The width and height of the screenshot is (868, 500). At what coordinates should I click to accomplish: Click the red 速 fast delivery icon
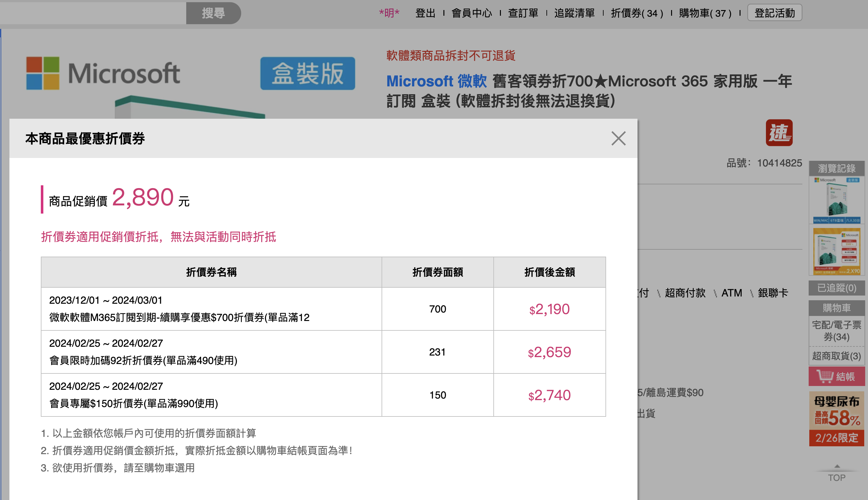point(779,133)
